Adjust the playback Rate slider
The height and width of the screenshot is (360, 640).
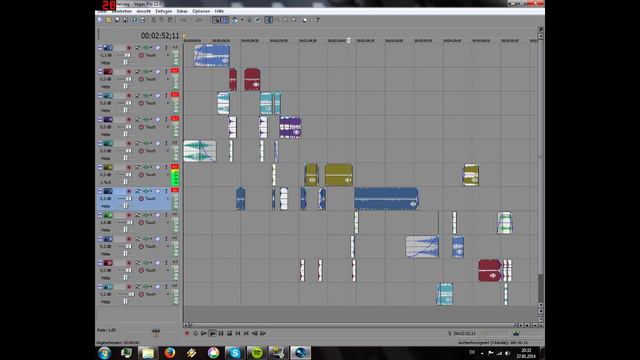coord(156,331)
